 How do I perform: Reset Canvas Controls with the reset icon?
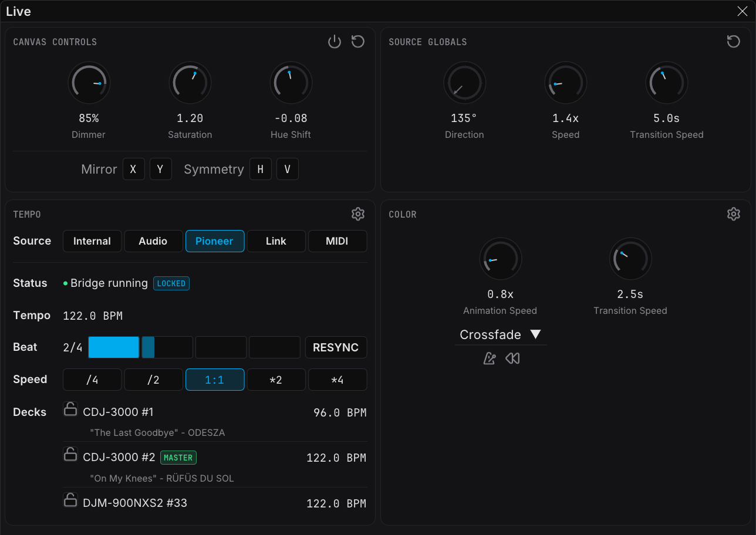tap(358, 42)
